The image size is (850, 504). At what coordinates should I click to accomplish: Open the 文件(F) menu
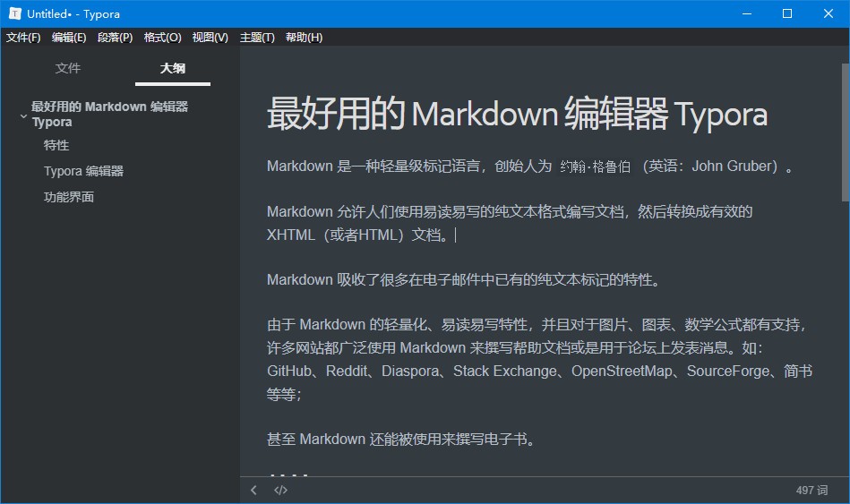(23, 38)
